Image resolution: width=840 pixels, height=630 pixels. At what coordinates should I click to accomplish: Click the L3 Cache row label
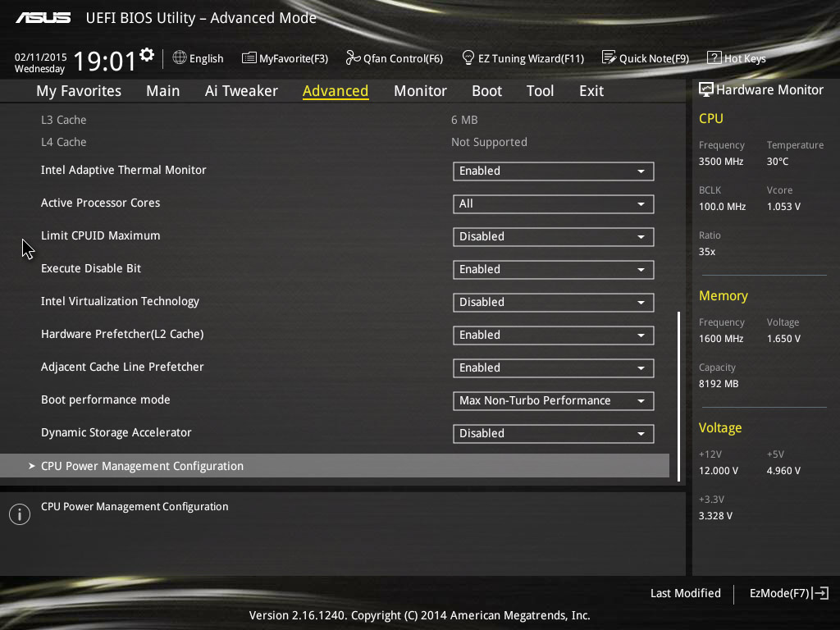pyautogui.click(x=63, y=120)
